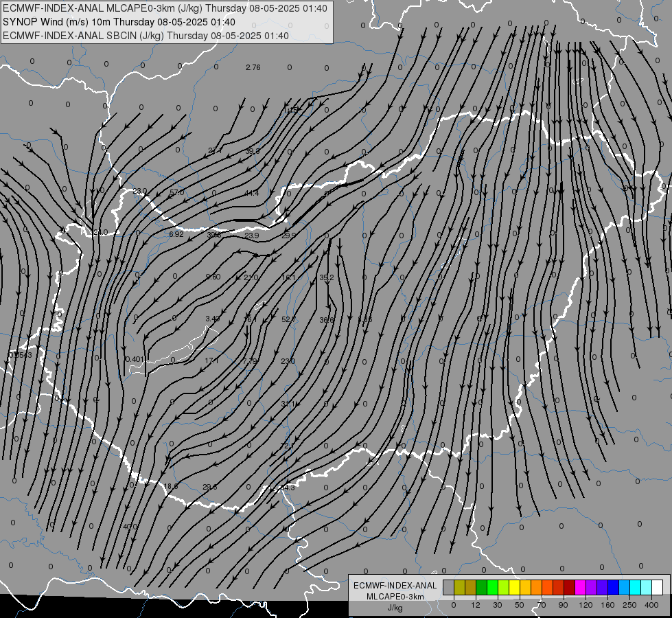Click the 27.1 value on the map
The image size is (672, 618).
pyautogui.click(x=215, y=150)
